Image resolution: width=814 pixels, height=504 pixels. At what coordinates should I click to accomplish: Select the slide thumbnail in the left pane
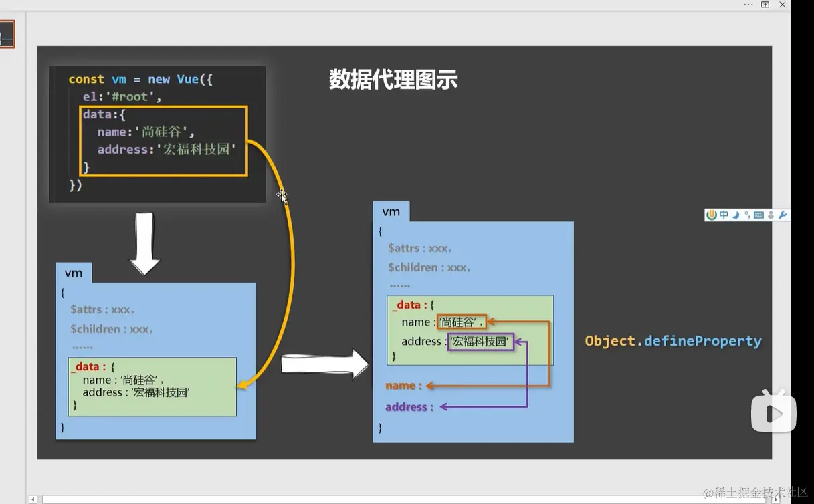click(x=7, y=34)
